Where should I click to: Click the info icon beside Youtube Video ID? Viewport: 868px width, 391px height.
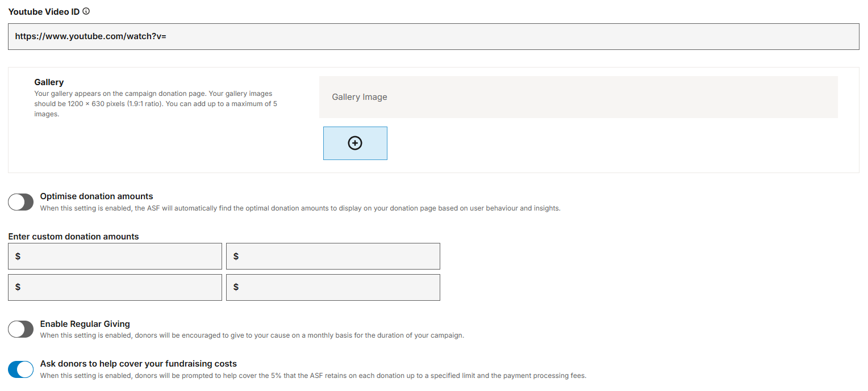click(86, 11)
